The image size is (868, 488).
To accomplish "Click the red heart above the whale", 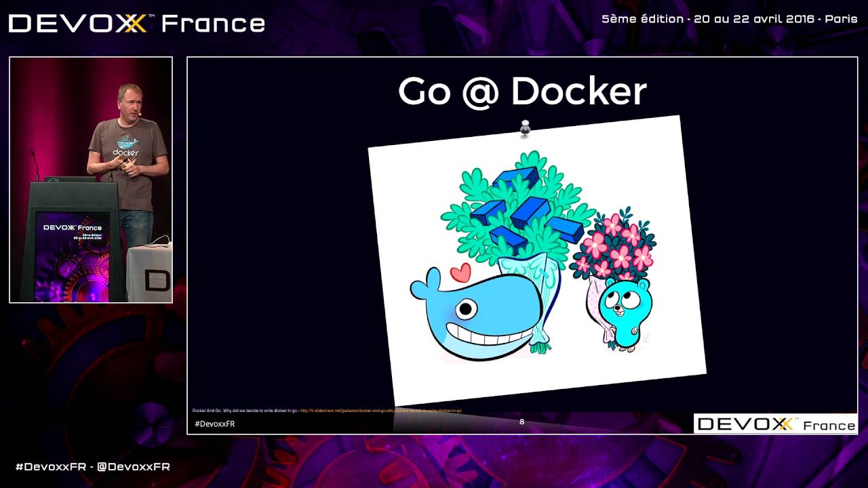I will [460, 272].
